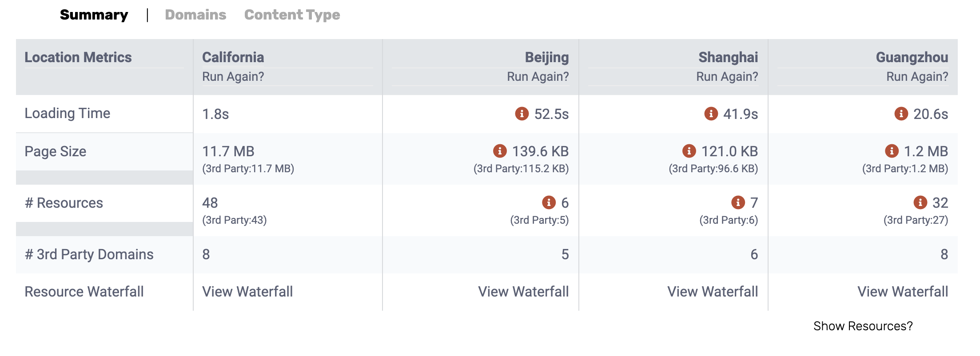Click the info icon next to Guangzhou resources count 32
Viewport: 980px width, 356px height.
click(920, 202)
